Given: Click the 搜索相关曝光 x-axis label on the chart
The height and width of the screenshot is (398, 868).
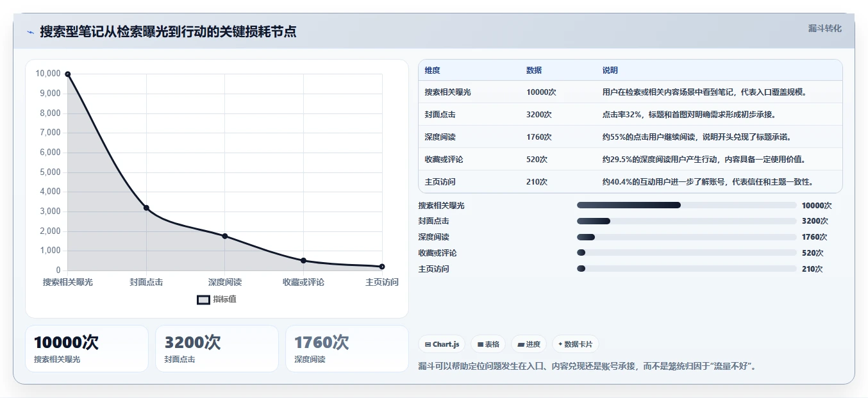Looking at the screenshot, I should 68,282.
